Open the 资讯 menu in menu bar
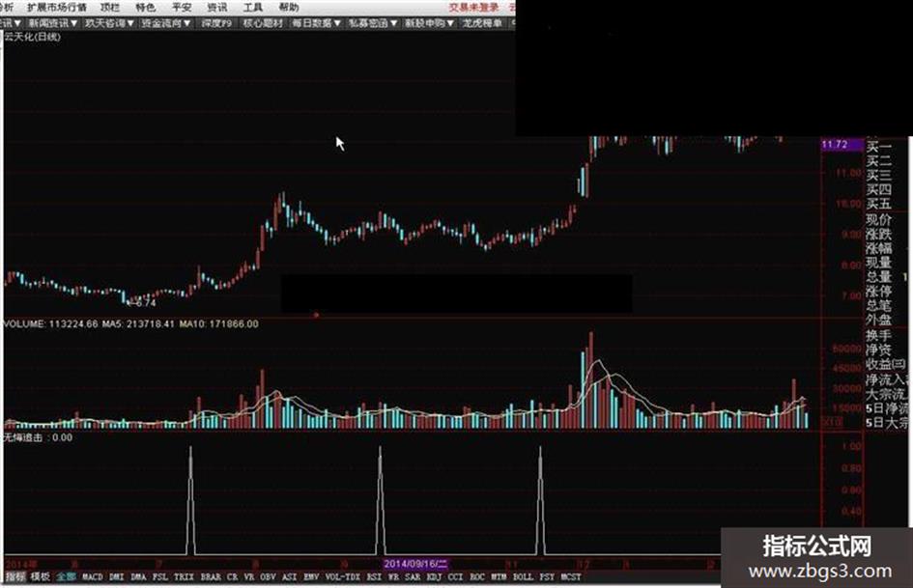Viewport: 913px width, 588px height. click(x=217, y=7)
